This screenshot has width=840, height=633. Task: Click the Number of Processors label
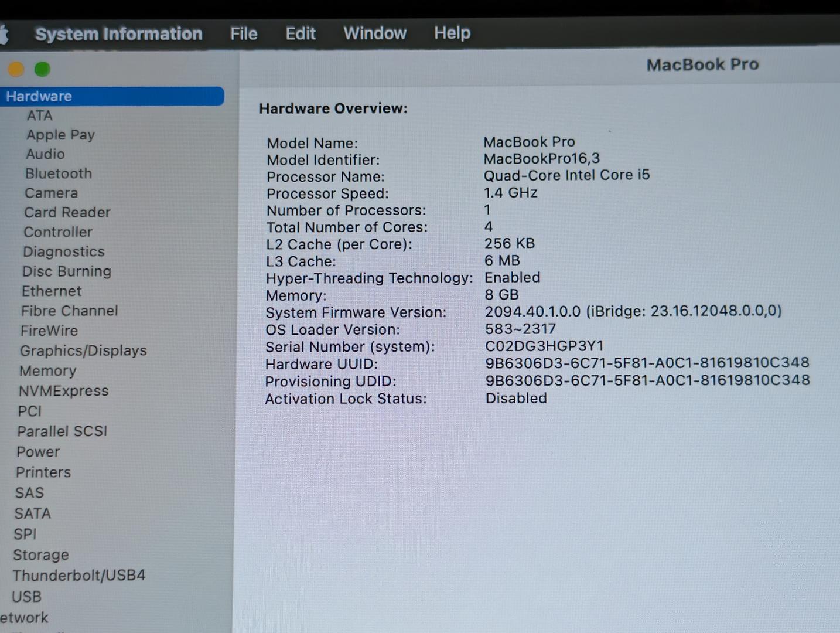coord(346,210)
